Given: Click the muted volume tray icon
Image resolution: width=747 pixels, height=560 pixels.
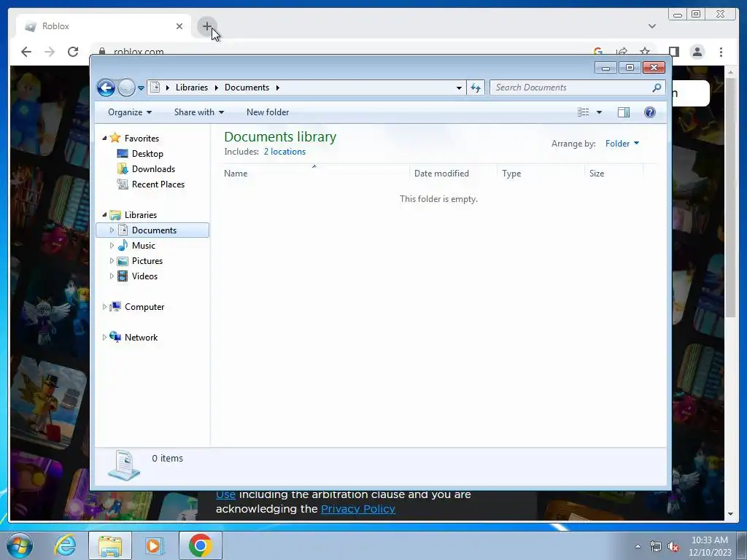Looking at the screenshot, I should click(x=673, y=547).
